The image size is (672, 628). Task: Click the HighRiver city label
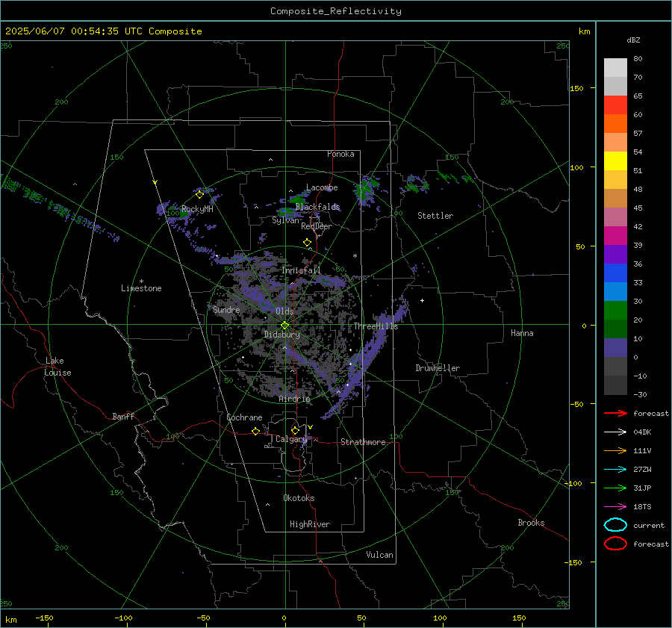coord(310,524)
